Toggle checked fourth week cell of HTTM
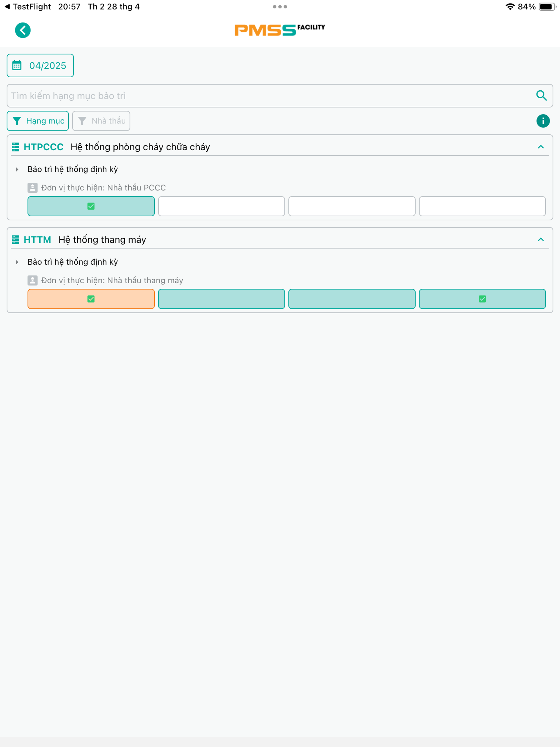 [482, 299]
